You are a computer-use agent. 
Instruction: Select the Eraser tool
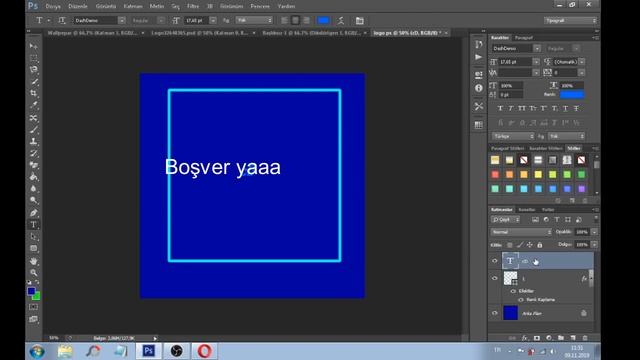pos(33,165)
